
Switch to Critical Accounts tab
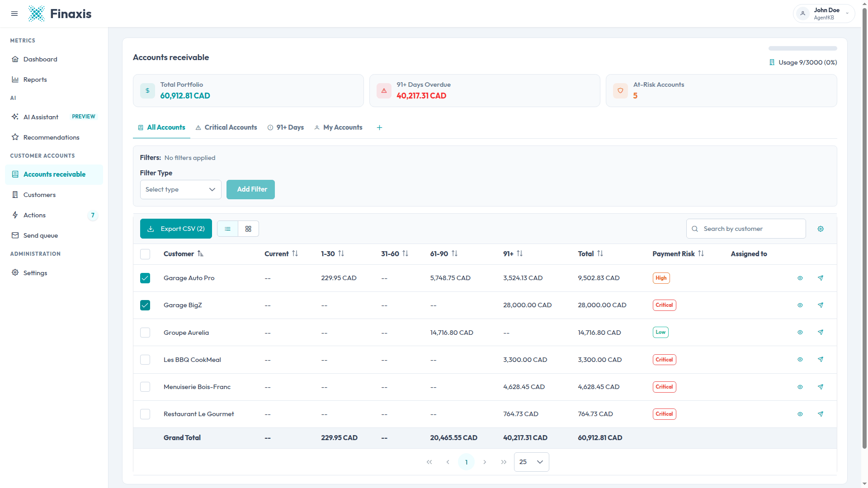[226, 128]
